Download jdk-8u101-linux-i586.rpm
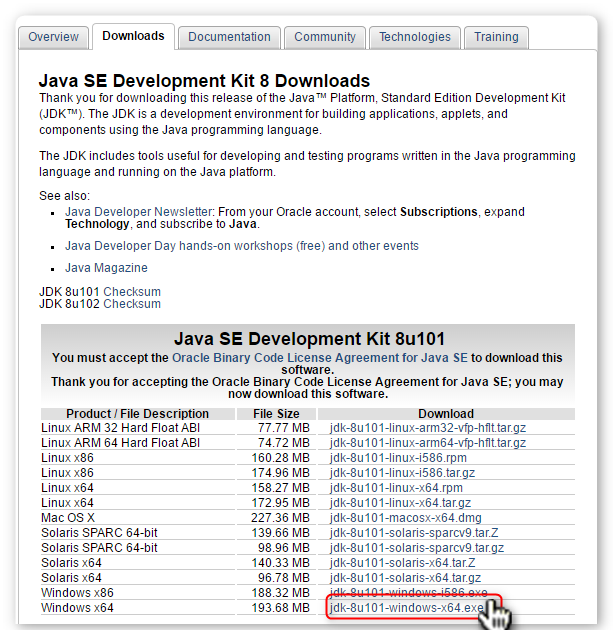This screenshot has height=630, width=613. 398,458
